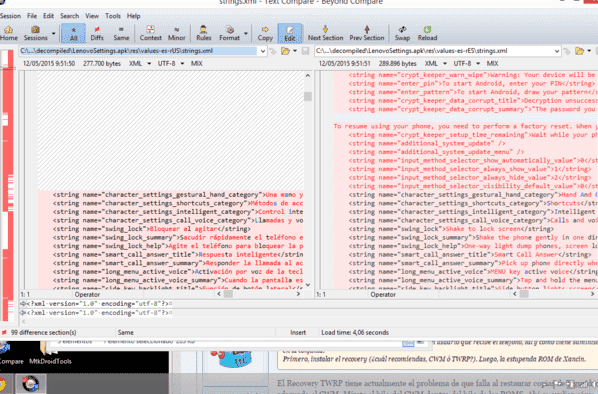Open the Home toolbar button
The width and height of the screenshot is (598, 394).
coord(8,34)
